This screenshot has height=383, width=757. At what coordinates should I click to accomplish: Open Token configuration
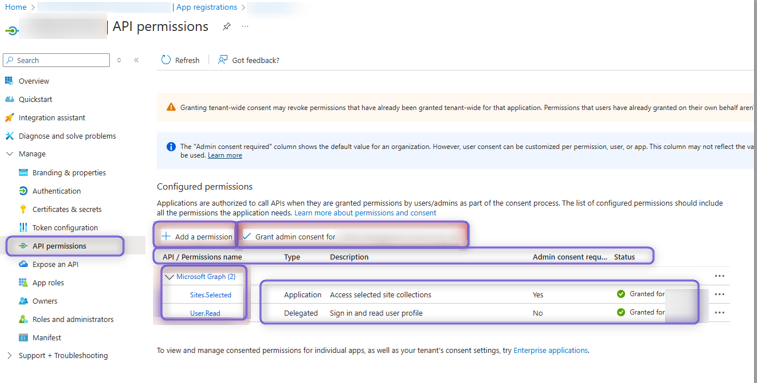(x=65, y=228)
